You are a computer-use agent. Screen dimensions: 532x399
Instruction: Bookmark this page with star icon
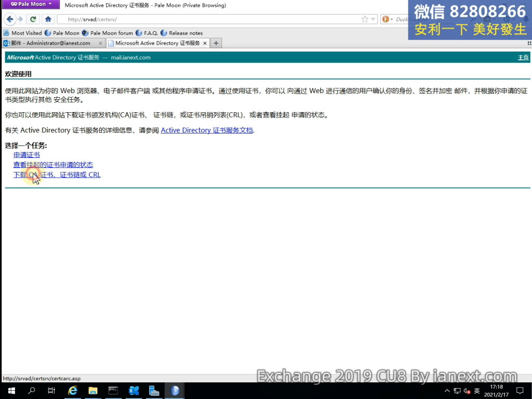[x=365, y=19]
